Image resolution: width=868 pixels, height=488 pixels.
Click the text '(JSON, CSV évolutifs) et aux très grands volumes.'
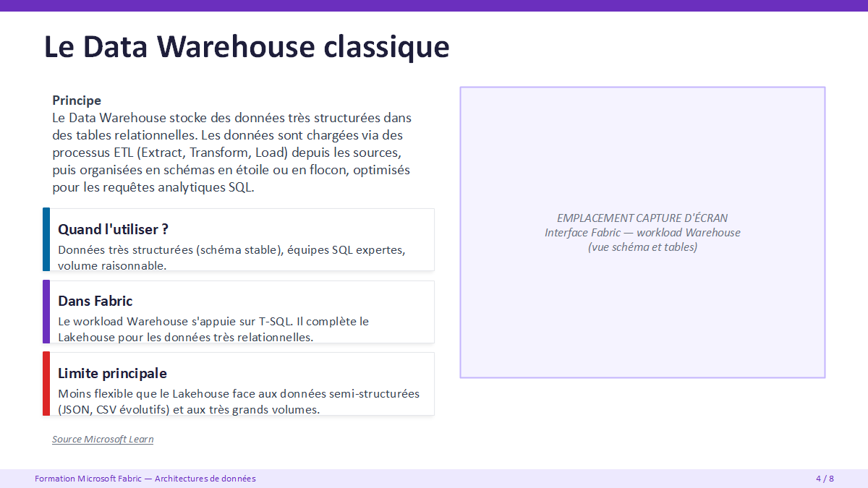pos(189,409)
